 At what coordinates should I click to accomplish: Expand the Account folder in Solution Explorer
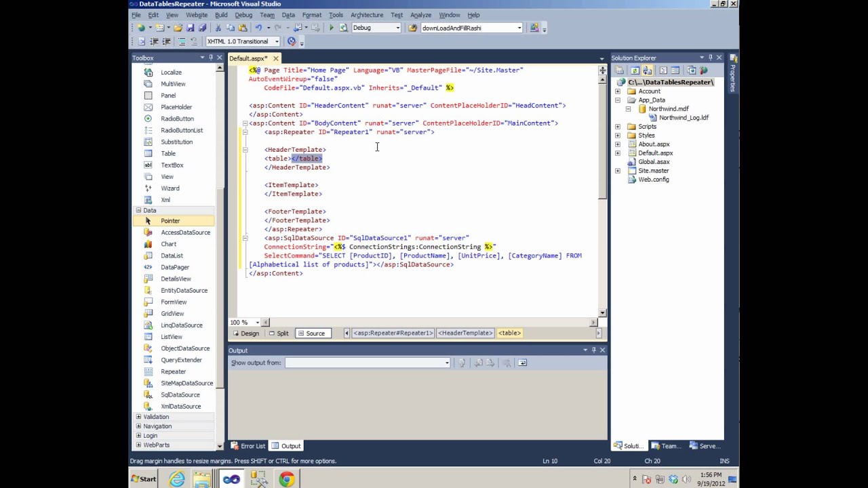(617, 91)
